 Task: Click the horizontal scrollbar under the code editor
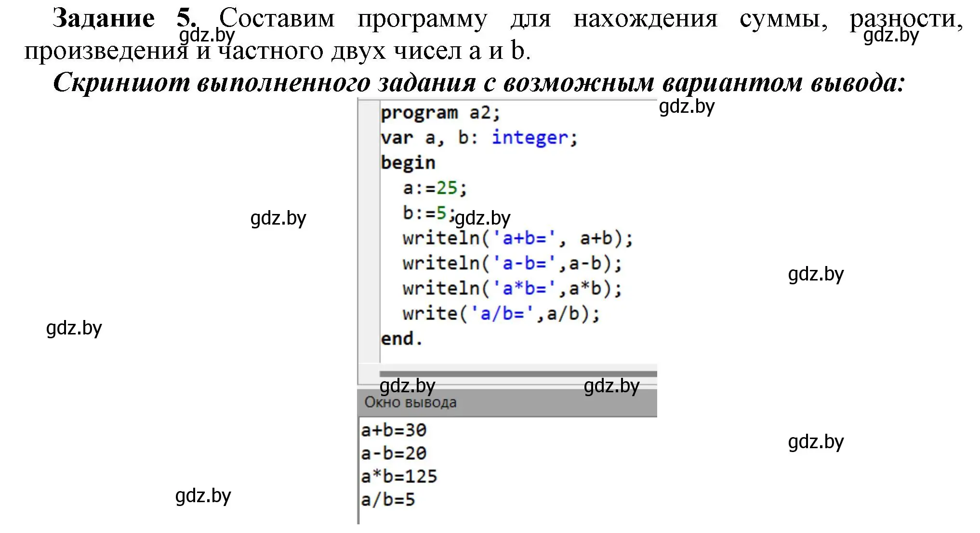[518, 373]
